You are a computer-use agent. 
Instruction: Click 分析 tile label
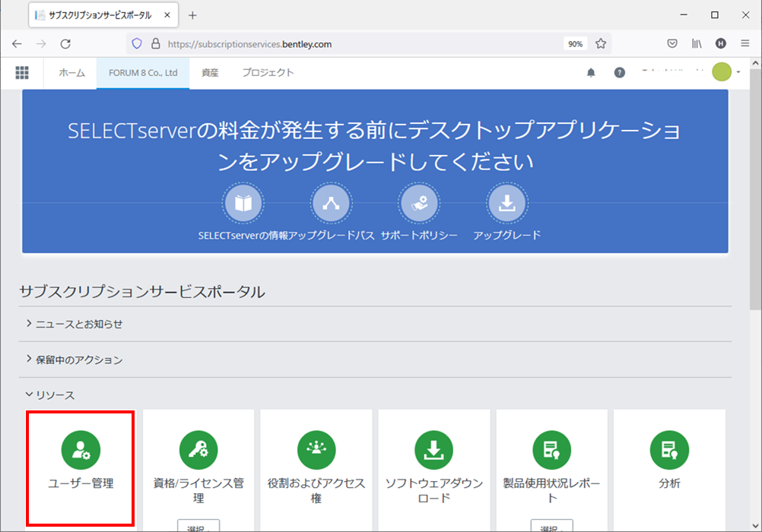click(x=669, y=483)
